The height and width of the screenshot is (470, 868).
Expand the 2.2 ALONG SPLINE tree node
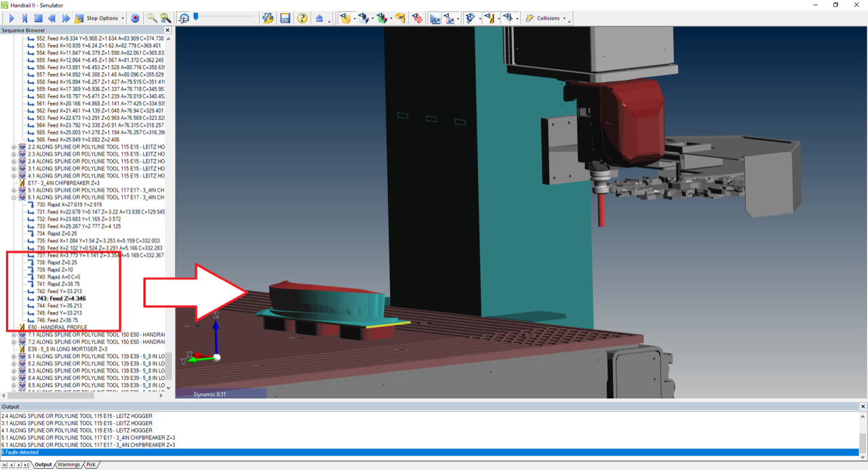(14, 147)
